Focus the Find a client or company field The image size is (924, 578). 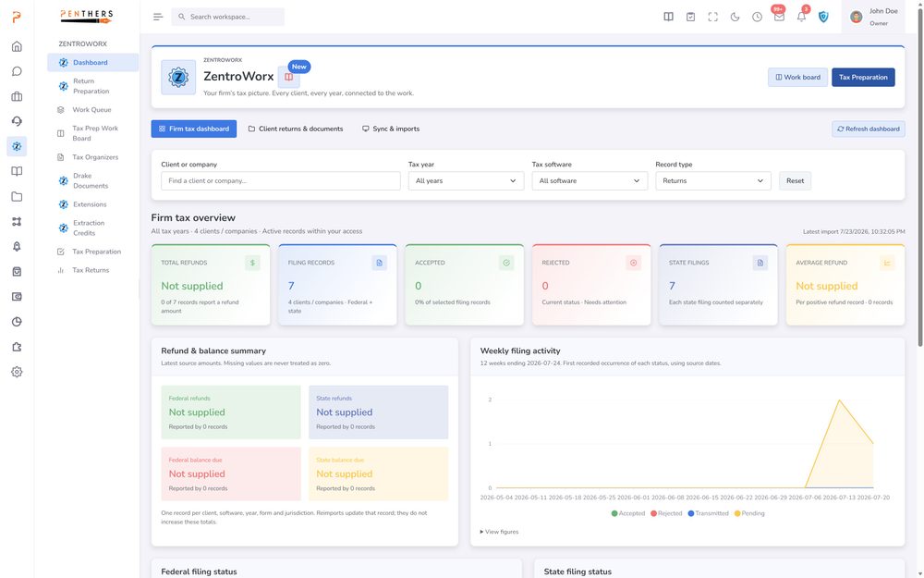coord(281,181)
